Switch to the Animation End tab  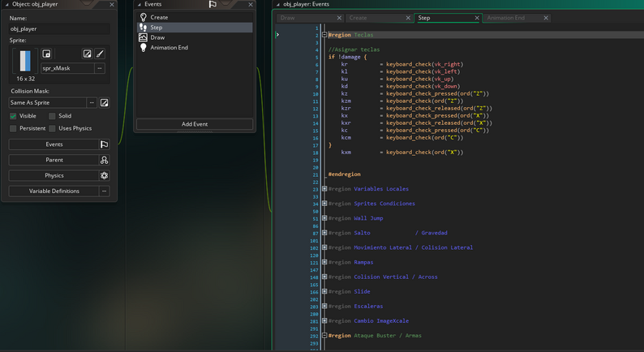click(x=505, y=18)
